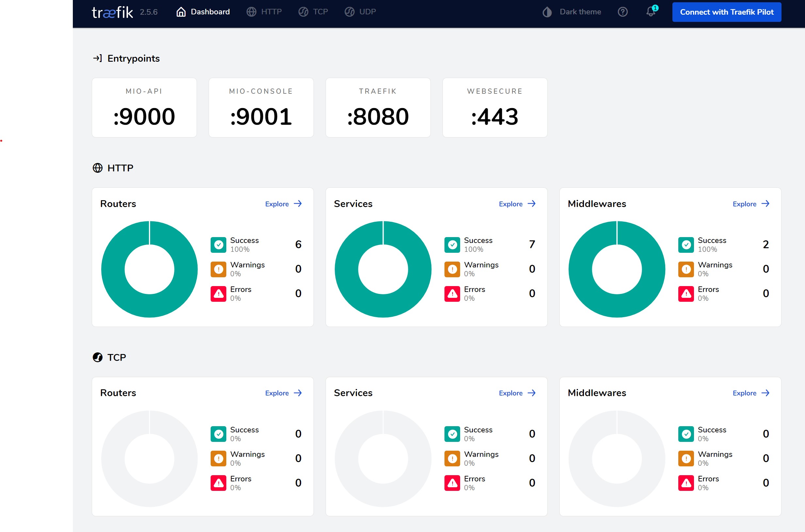Toggle the Dark theme switch
Viewport: 805px width, 532px height.
click(x=572, y=12)
